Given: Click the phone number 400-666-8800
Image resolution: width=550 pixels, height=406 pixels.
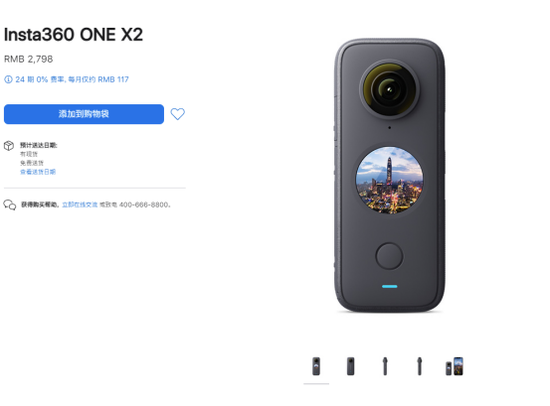Looking at the screenshot, I should tap(144, 205).
